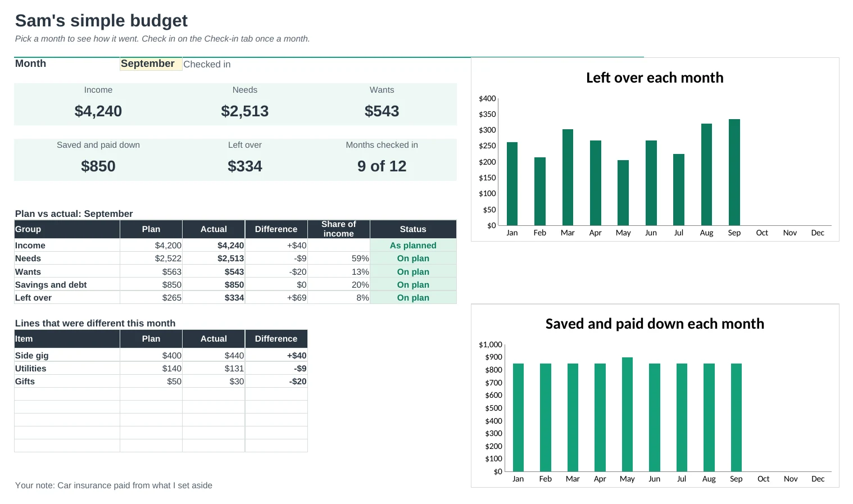The height and width of the screenshot is (504, 853).
Task: Click "Saved and paid down each month" chart title
Action: pyautogui.click(x=655, y=324)
